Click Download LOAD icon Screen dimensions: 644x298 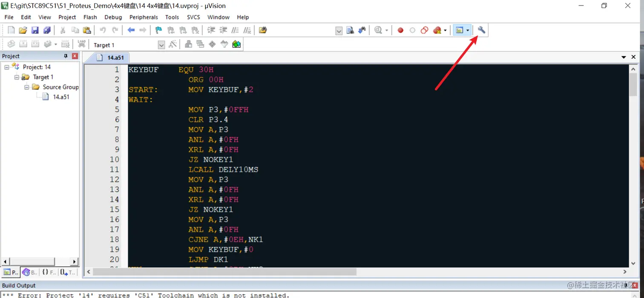pyautogui.click(x=82, y=44)
